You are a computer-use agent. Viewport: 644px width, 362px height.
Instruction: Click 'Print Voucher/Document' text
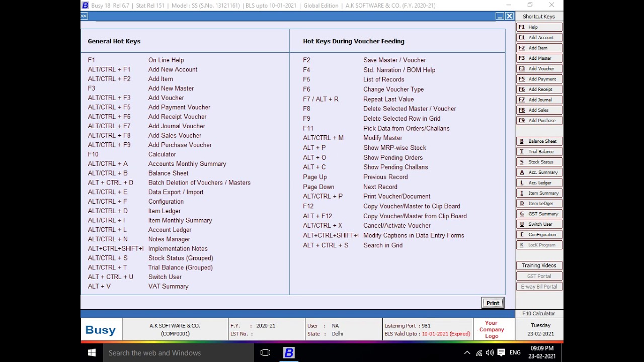(x=397, y=197)
